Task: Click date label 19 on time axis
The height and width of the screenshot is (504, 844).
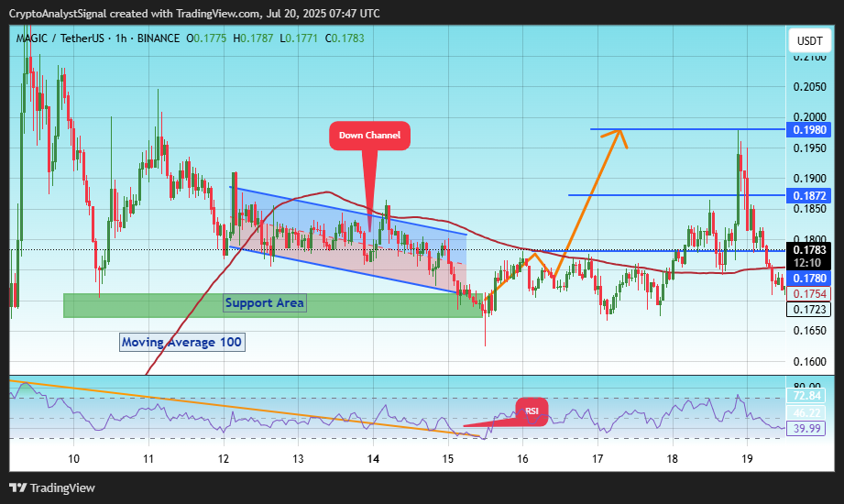Action: tap(747, 459)
